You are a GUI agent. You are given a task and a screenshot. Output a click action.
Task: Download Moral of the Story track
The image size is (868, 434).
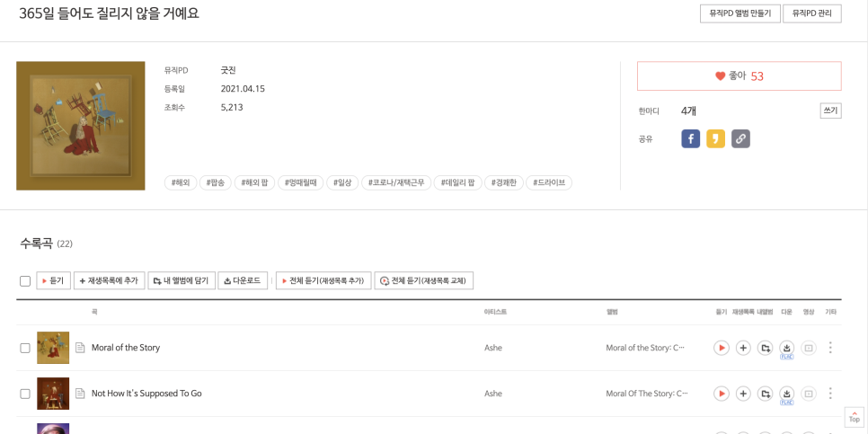pos(786,348)
